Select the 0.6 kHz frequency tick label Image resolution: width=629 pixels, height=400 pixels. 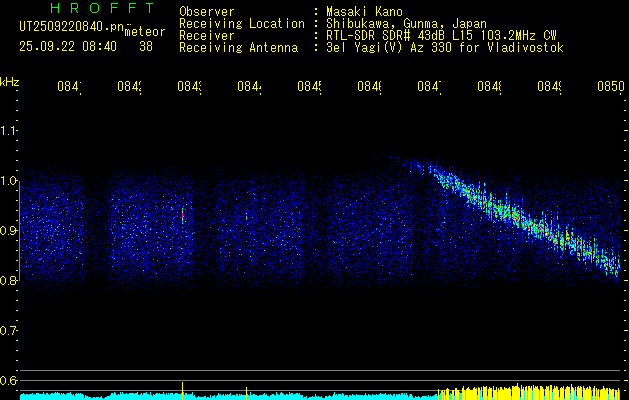pyautogui.click(x=9, y=381)
